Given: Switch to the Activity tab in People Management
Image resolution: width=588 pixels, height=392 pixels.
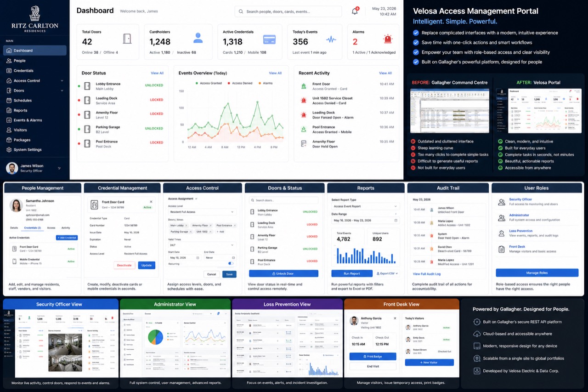Looking at the screenshot, I should click(66, 228).
